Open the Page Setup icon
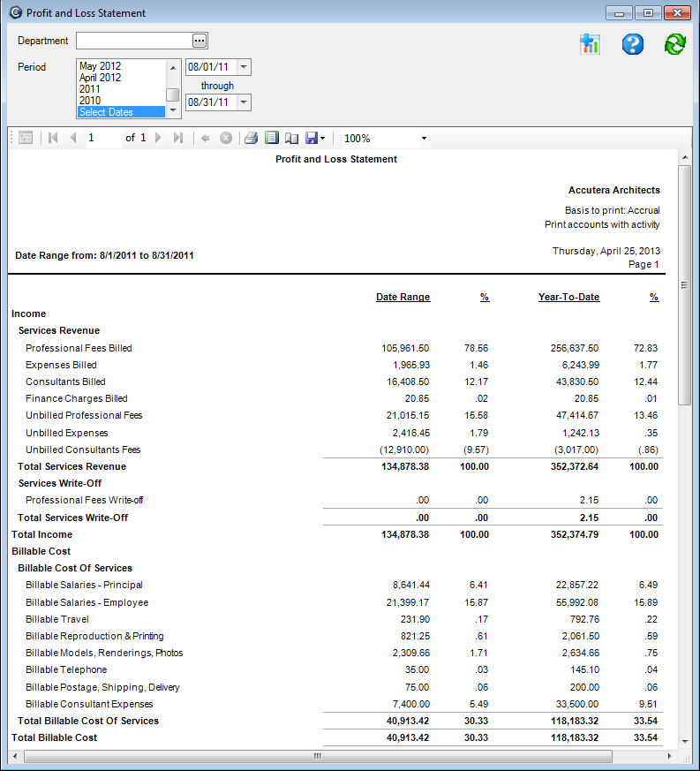This screenshot has width=700, height=771. [x=291, y=138]
